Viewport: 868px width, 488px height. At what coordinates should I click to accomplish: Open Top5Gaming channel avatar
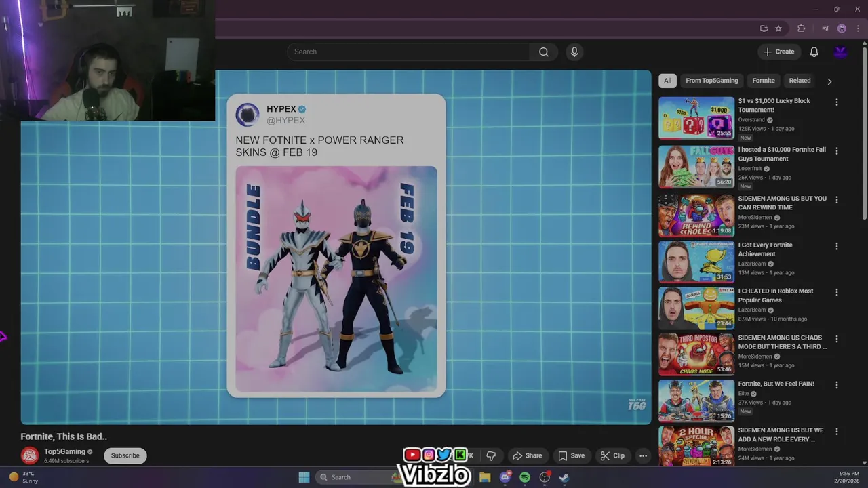(30, 455)
